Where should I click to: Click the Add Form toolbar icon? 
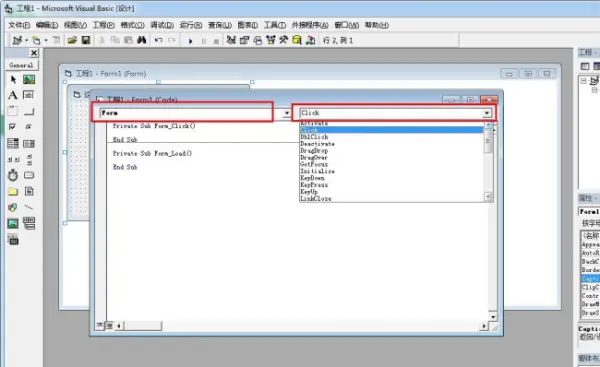pos(36,40)
